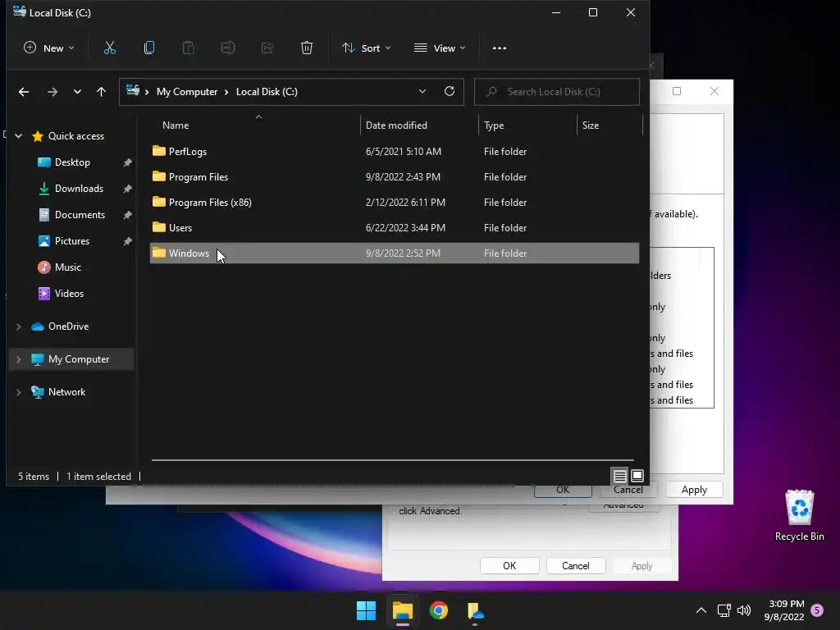This screenshot has height=630, width=840.
Task: Click the horizontal scrollbar in file list
Action: [393, 459]
